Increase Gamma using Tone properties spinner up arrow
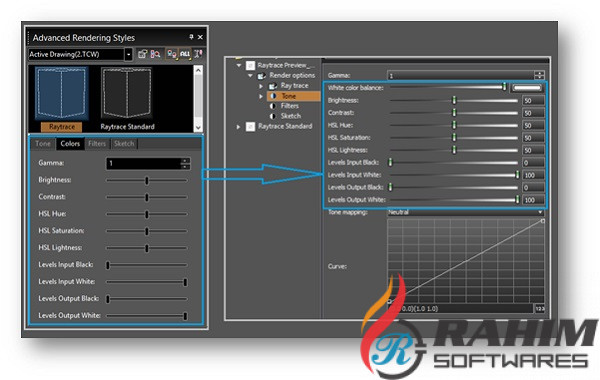This screenshot has height=380, width=600. [540, 73]
